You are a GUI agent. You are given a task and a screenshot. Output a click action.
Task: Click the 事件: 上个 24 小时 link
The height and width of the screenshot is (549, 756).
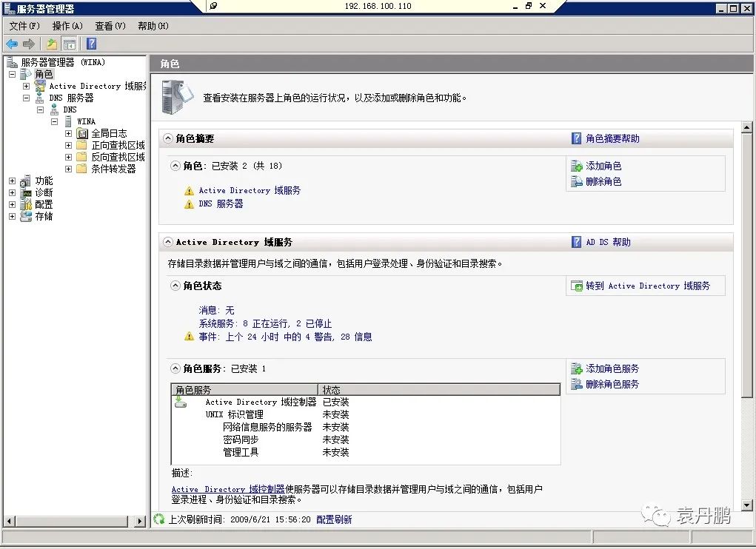(285, 337)
